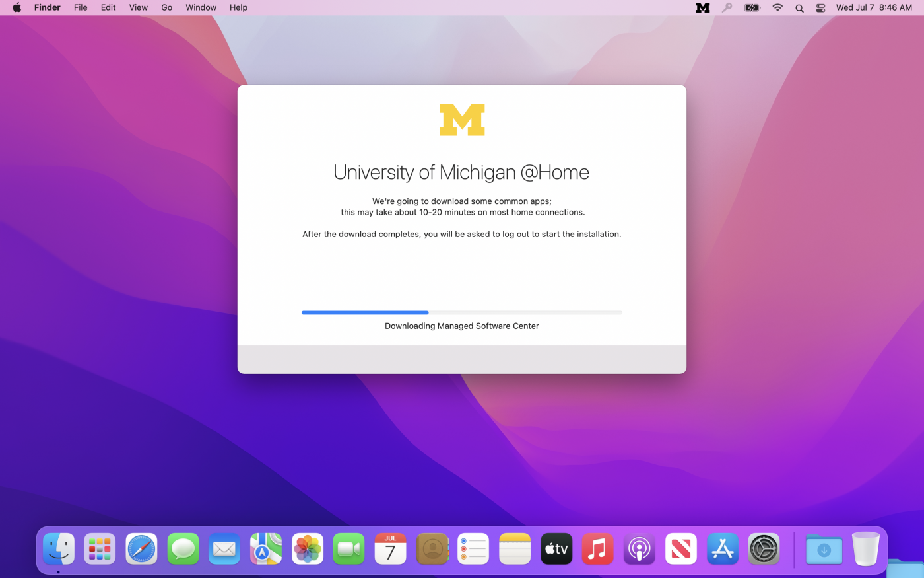Open the Trash in the Dock

(865, 549)
